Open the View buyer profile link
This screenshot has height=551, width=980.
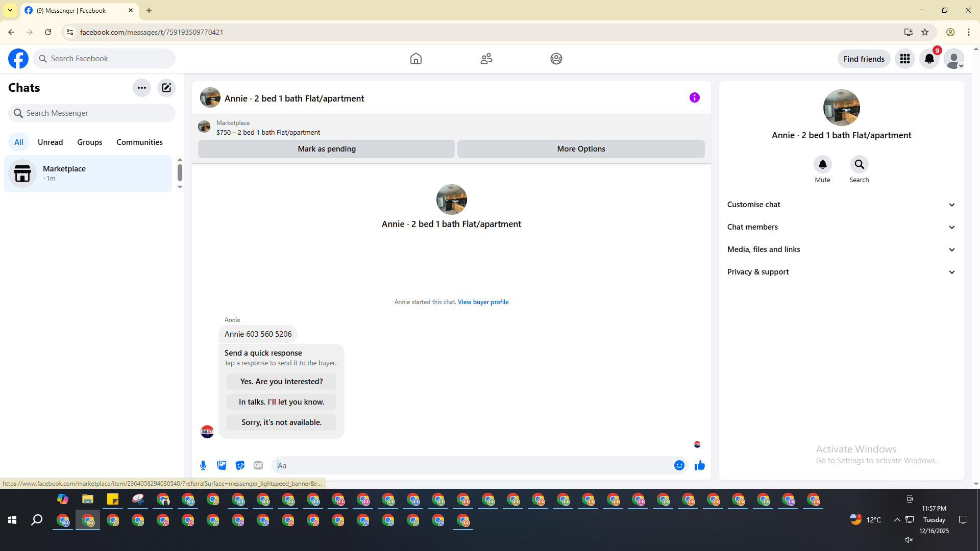[483, 302]
